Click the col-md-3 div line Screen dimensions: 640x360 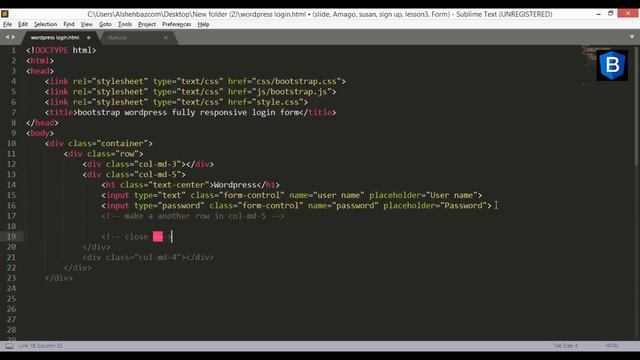coord(148,164)
